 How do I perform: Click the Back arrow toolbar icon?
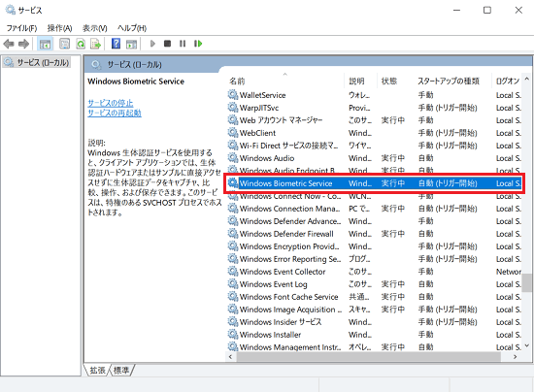9,44
